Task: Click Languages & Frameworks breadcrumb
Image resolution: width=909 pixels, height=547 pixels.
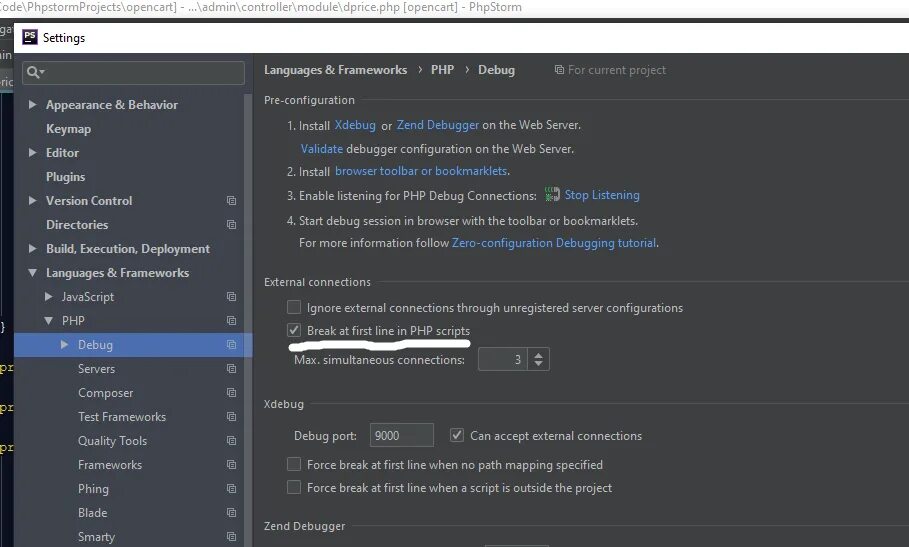Action: [x=336, y=70]
